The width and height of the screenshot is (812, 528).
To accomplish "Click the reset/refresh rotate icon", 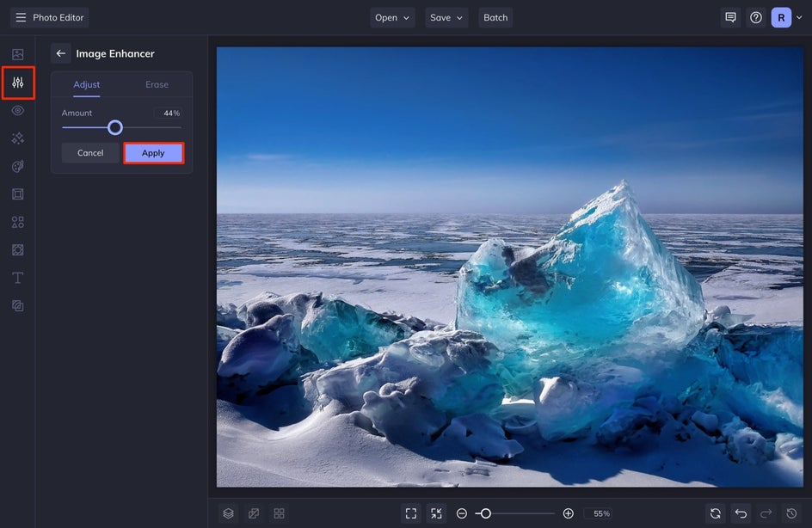I will click(716, 513).
